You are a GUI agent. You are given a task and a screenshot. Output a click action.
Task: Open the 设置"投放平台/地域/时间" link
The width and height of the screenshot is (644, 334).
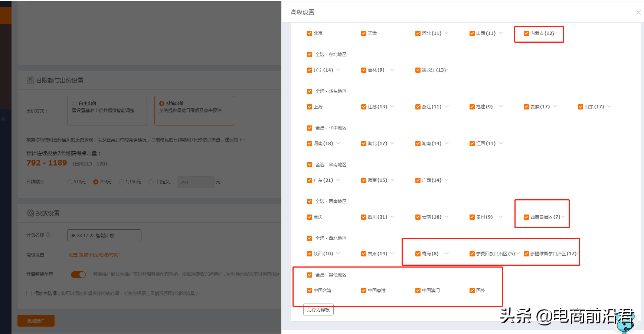point(94,255)
